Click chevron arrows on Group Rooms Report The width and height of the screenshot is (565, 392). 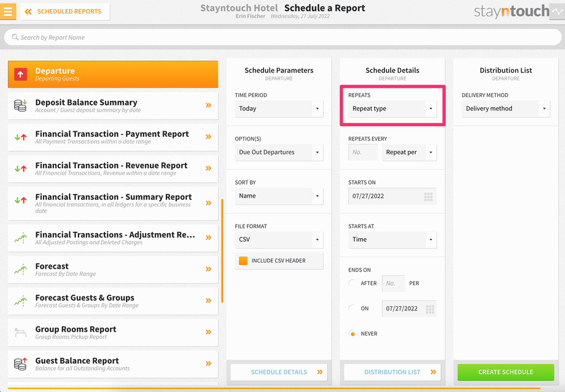[x=208, y=332]
